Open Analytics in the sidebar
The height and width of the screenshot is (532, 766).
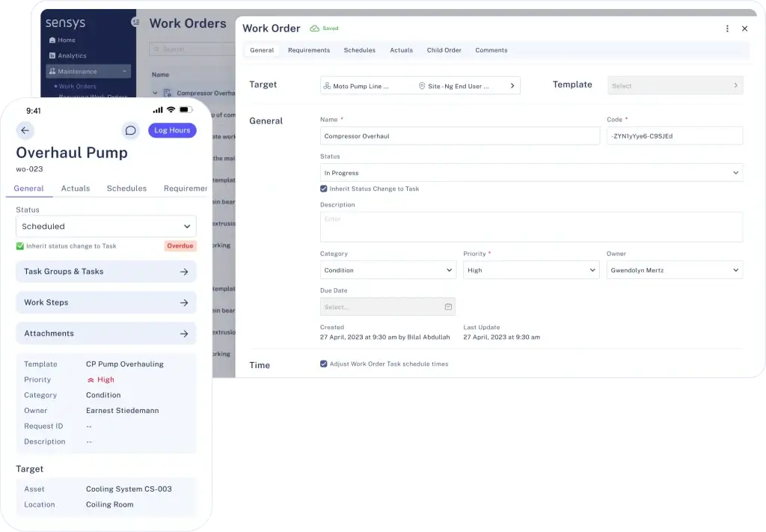[72, 56]
